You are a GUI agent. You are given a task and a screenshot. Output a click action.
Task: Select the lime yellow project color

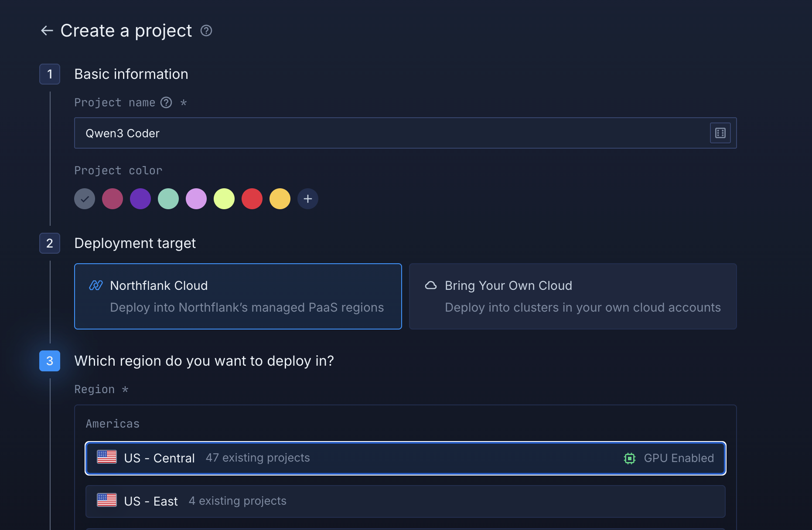[224, 199]
